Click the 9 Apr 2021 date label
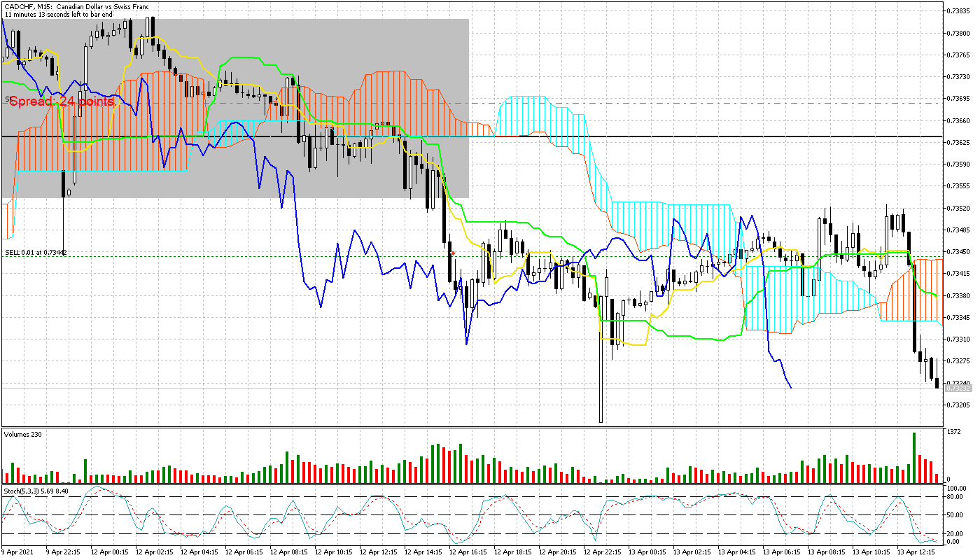The width and height of the screenshot is (980, 560). point(19,552)
